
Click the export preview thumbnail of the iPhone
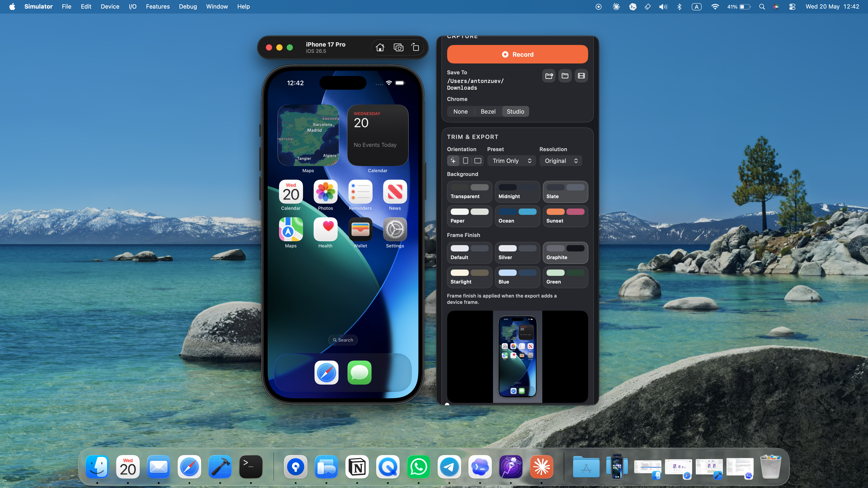tap(517, 356)
